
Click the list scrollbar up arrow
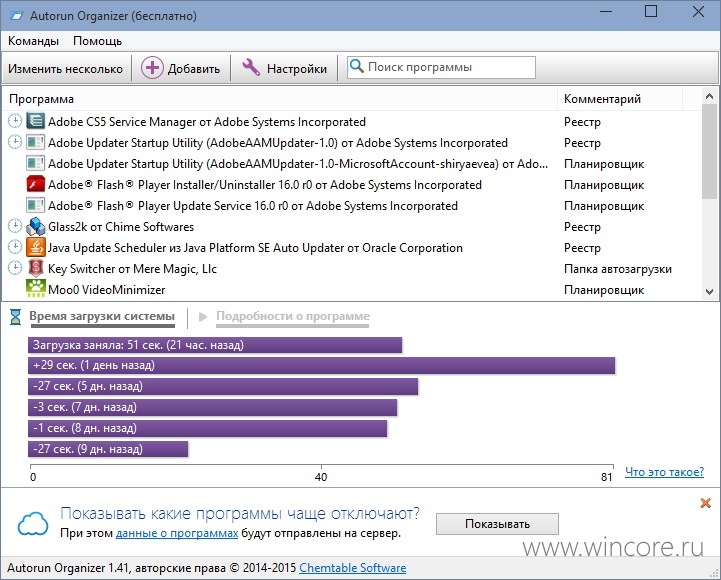[x=709, y=96]
